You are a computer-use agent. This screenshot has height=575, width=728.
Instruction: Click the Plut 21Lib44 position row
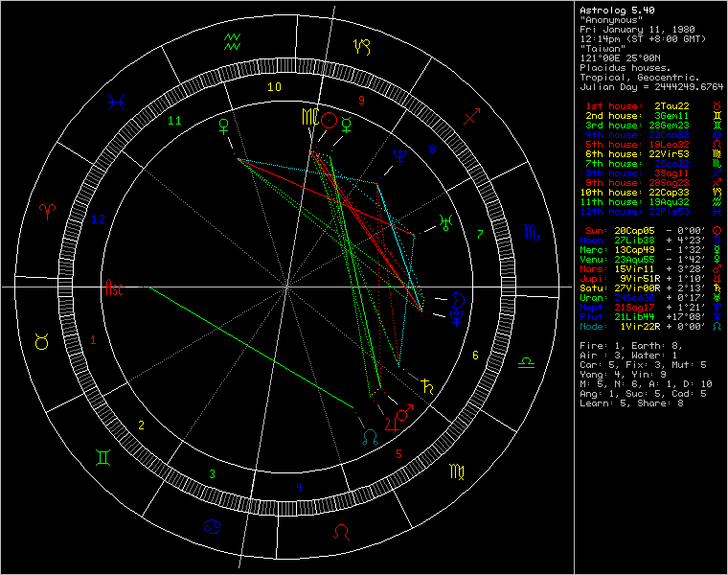click(x=651, y=317)
